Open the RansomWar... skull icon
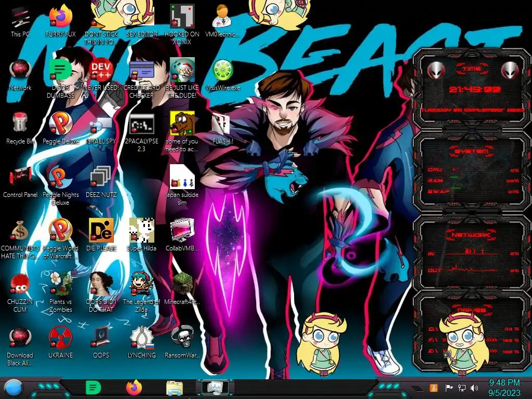Screen dimensions: 532x399 (x=182, y=343)
